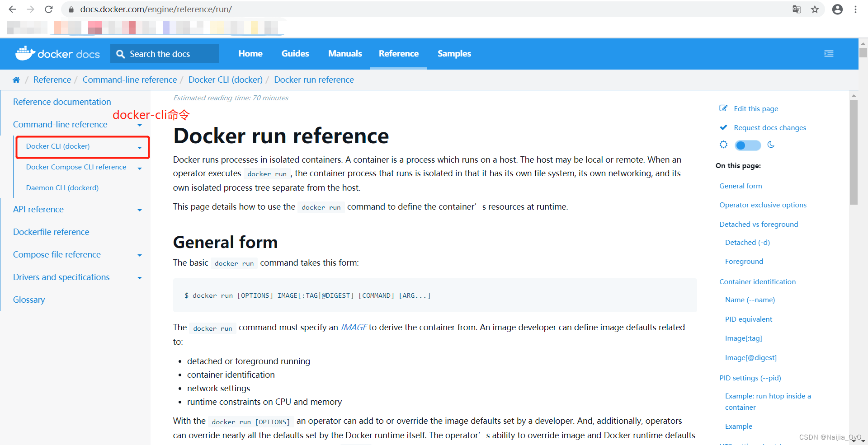Jump to Operator exclusive options section
Screen dimensions: 868x445
click(763, 205)
